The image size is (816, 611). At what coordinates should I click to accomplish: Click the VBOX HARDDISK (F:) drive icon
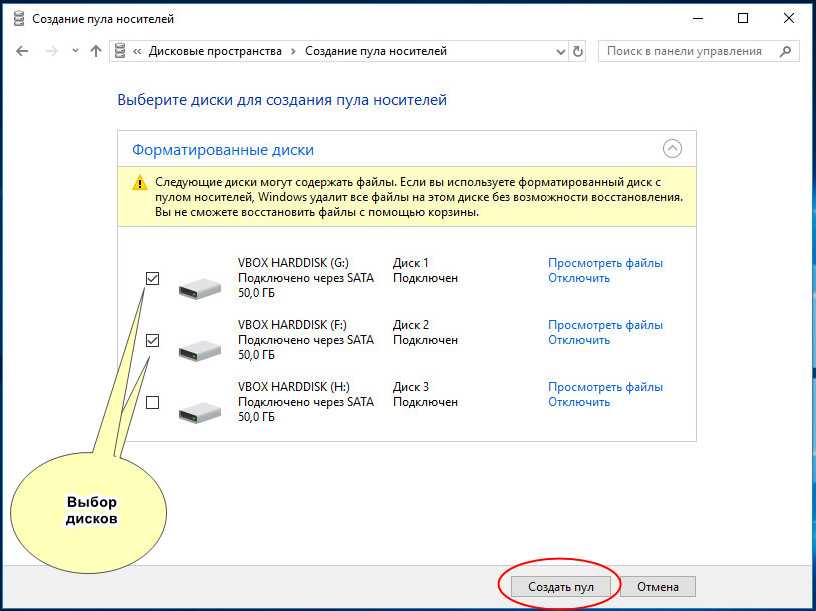tap(200, 350)
